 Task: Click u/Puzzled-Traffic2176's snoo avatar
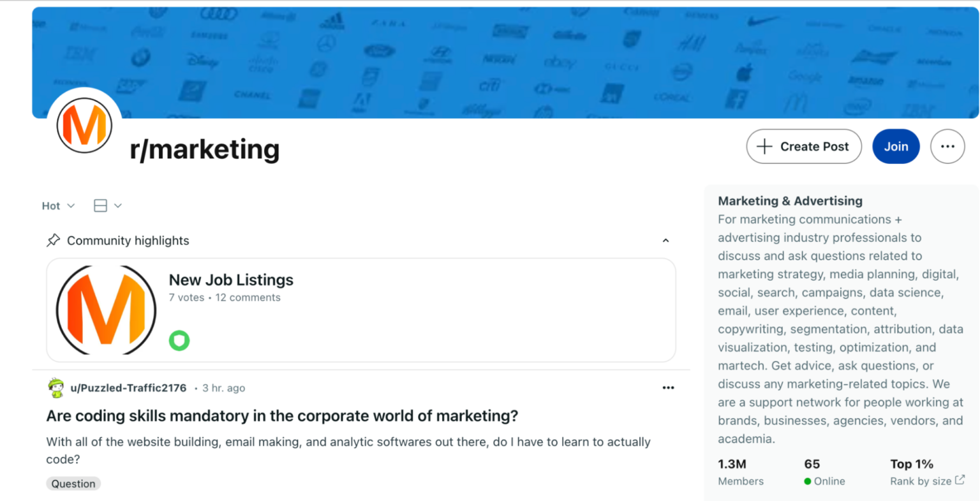coord(56,387)
